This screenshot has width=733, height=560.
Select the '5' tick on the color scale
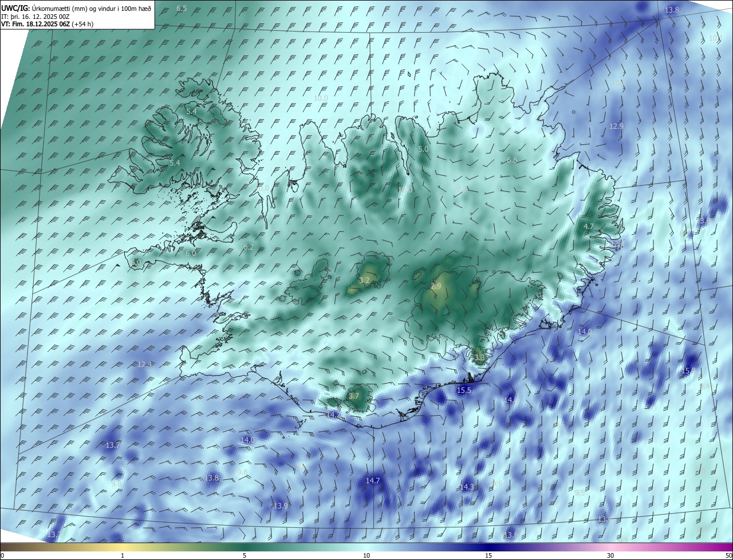click(245, 555)
